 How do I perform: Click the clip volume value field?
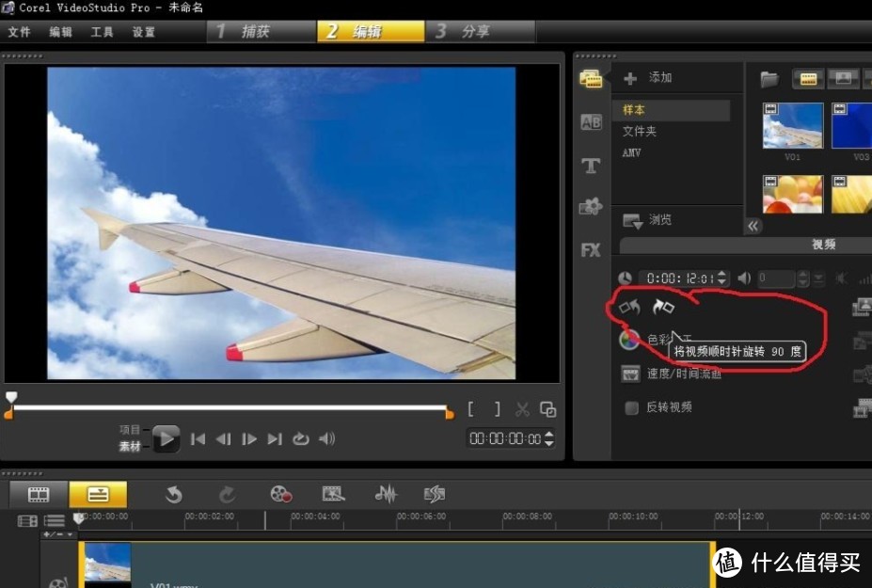click(776, 278)
